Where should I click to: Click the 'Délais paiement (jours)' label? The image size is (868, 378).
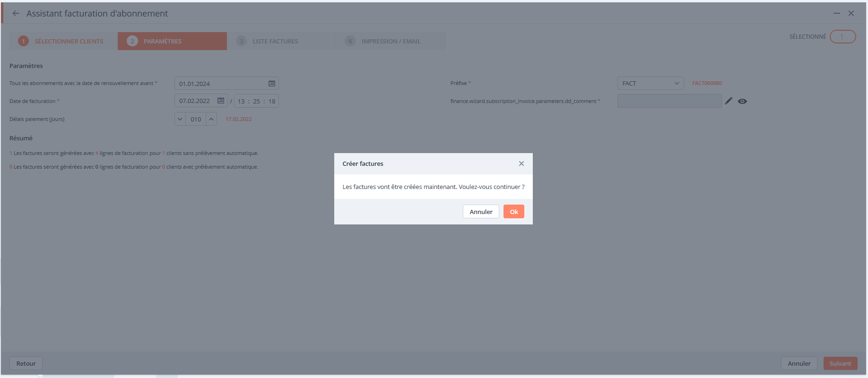37,119
